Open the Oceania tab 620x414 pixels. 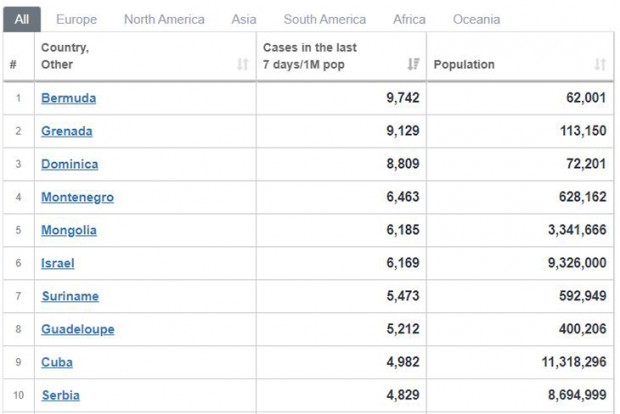[x=476, y=19]
